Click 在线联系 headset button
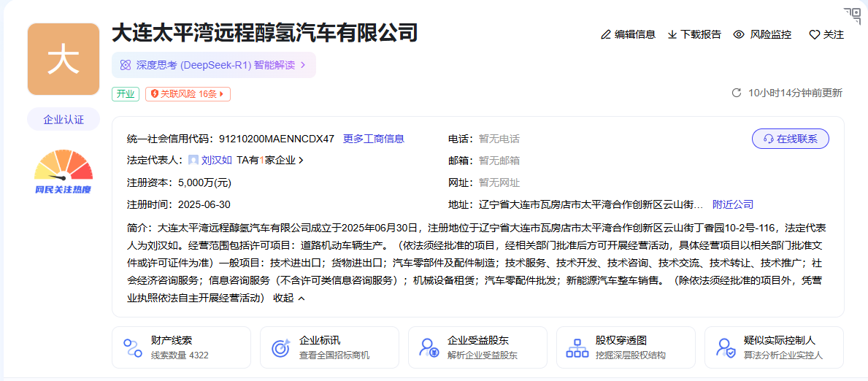The image size is (868, 381). (790, 139)
